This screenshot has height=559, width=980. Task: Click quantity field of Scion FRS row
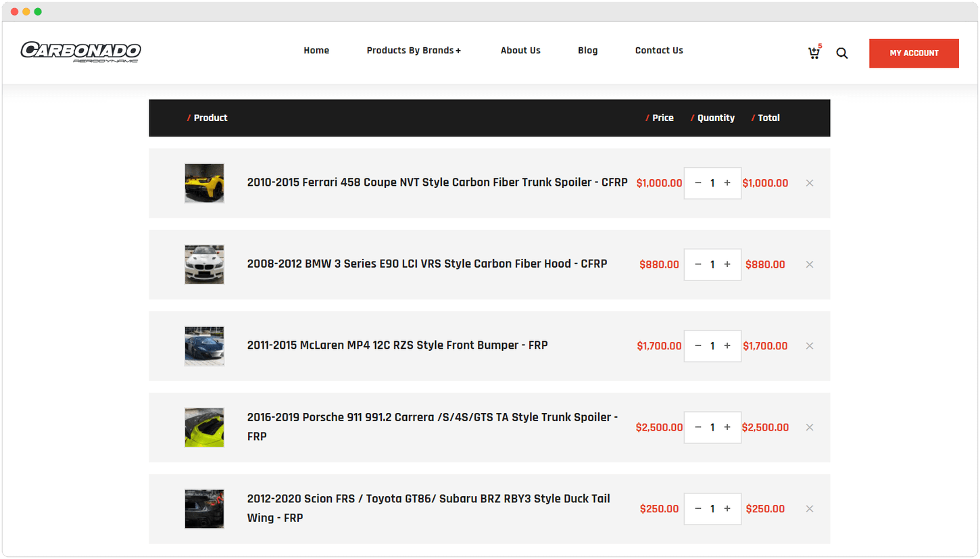pyautogui.click(x=712, y=509)
